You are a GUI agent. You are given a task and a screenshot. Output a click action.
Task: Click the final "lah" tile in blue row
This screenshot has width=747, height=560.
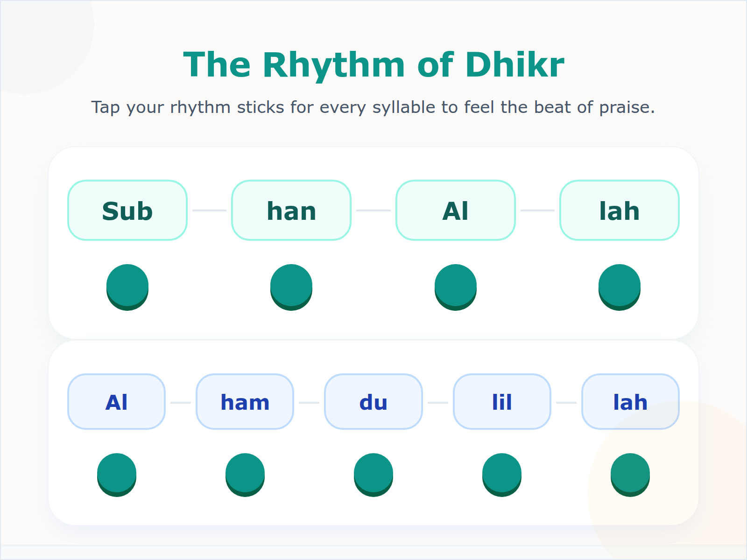tap(630, 401)
